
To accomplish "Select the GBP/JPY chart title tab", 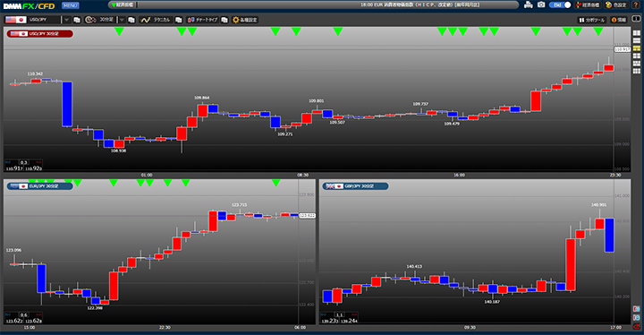I will coord(355,186).
